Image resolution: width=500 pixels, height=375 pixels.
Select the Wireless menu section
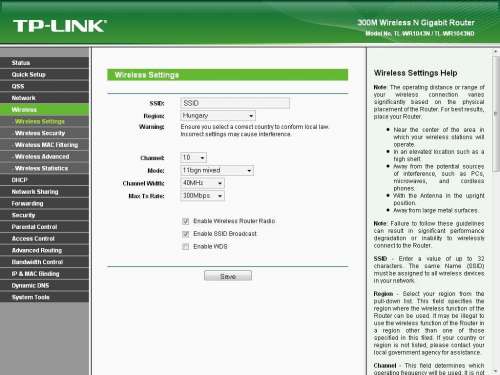tap(44, 109)
